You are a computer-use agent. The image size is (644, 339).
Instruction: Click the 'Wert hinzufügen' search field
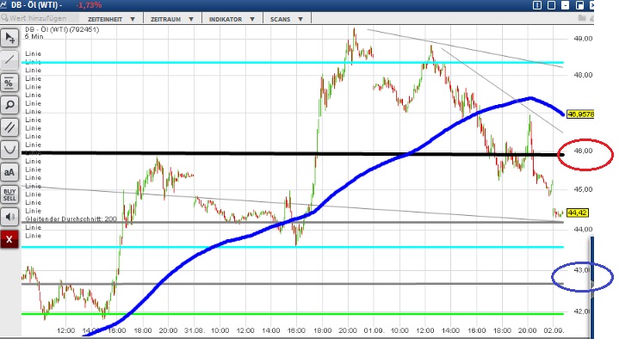click(x=40, y=18)
